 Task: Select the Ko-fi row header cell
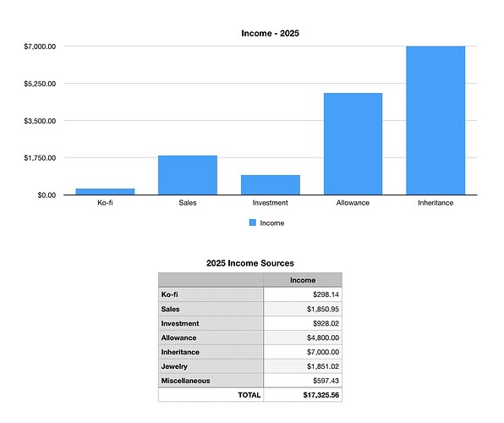coord(211,294)
